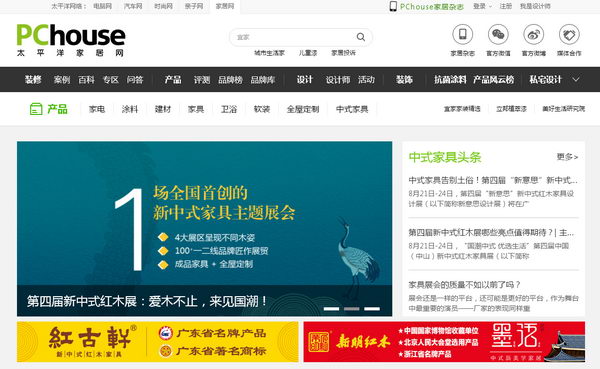Click 更多> in 中式家具头条
Screen dimensions: 600x369
pyautogui.click(x=567, y=157)
